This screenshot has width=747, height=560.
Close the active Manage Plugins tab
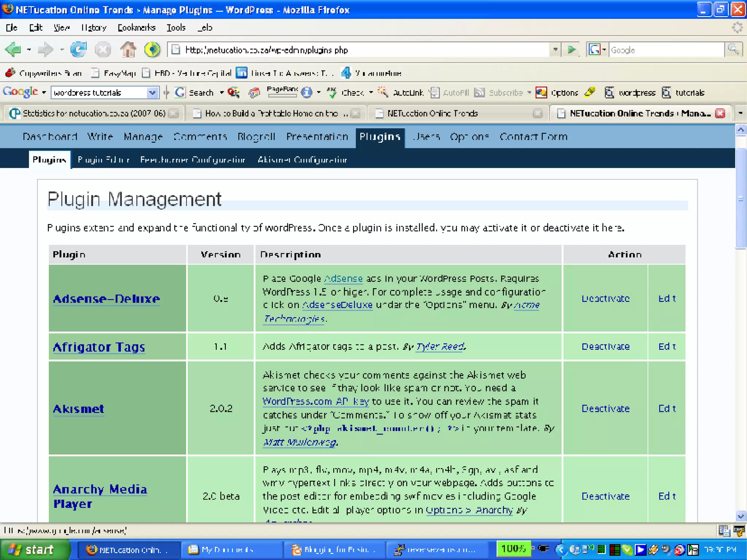(720, 113)
